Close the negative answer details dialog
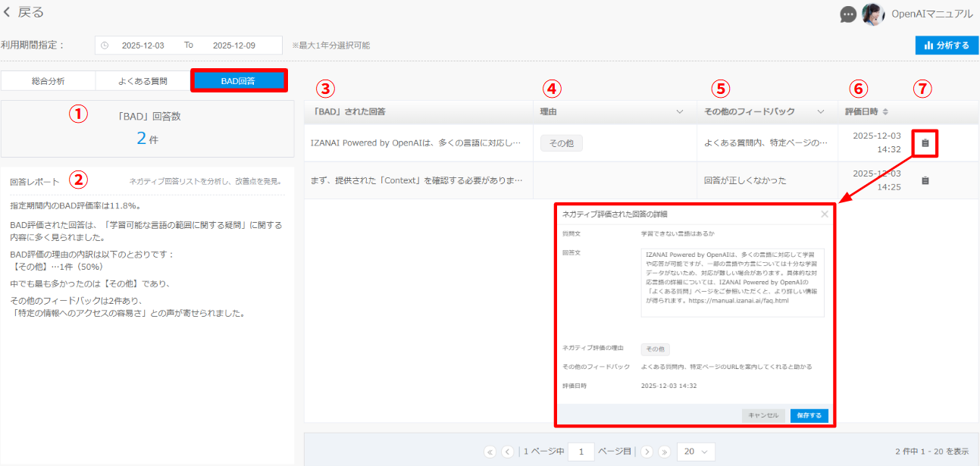The height and width of the screenshot is (466, 980). pyautogui.click(x=825, y=214)
